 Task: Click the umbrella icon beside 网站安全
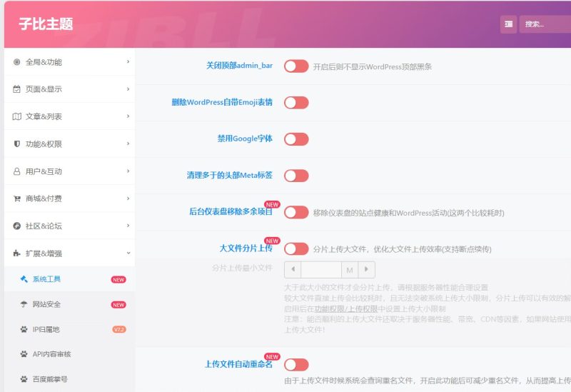[x=24, y=304]
